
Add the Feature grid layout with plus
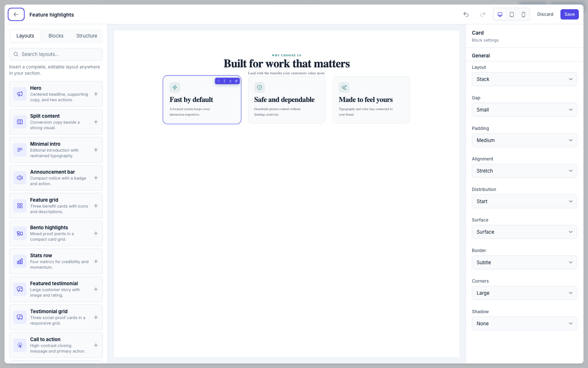(96, 206)
